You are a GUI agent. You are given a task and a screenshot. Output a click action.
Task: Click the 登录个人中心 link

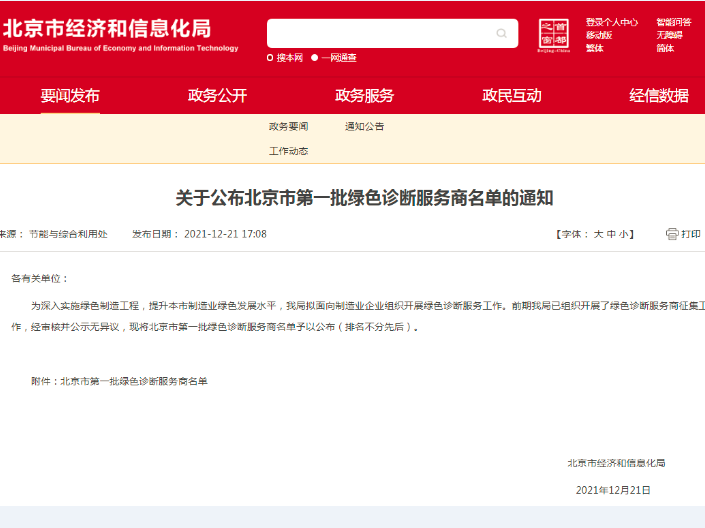click(611, 22)
